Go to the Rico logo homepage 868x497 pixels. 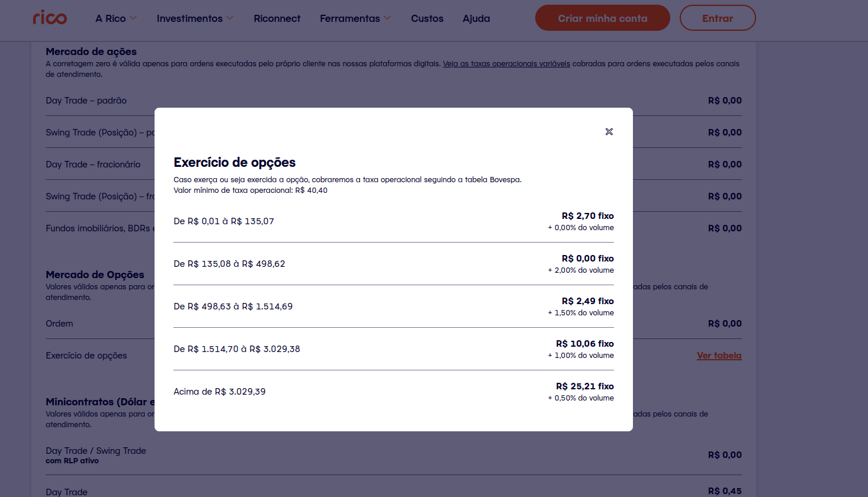click(50, 18)
